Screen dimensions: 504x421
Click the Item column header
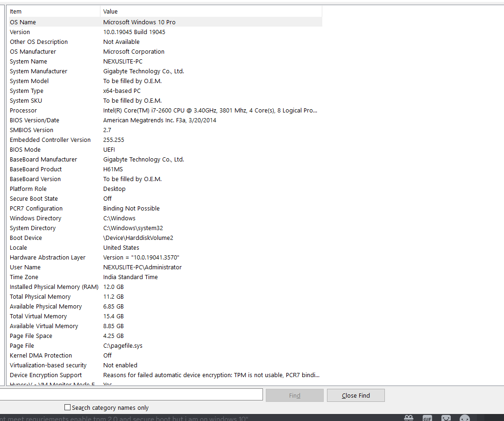coord(53,12)
